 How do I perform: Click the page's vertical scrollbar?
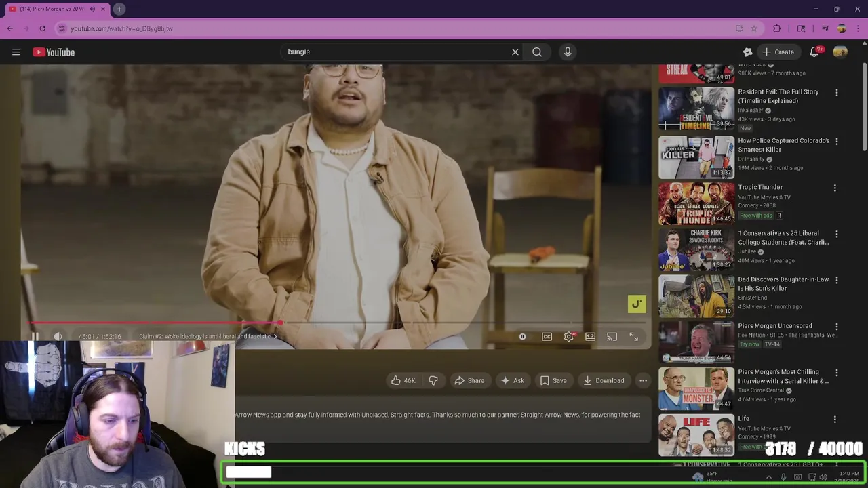click(864, 108)
